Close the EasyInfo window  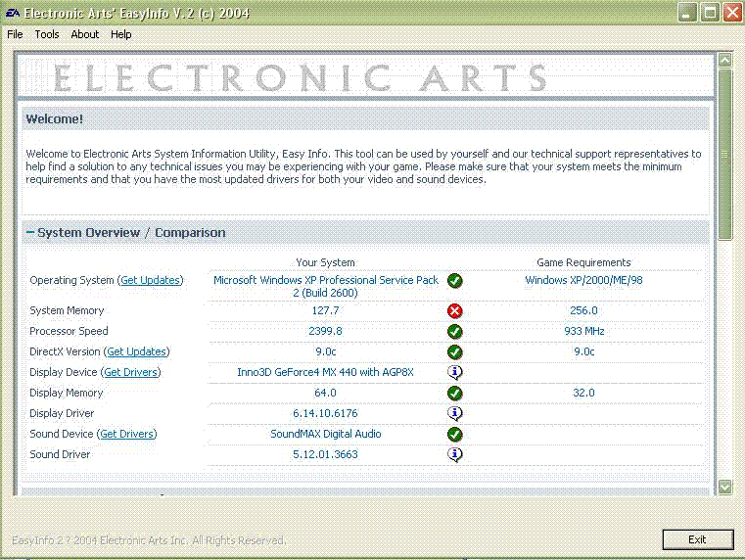732,13
